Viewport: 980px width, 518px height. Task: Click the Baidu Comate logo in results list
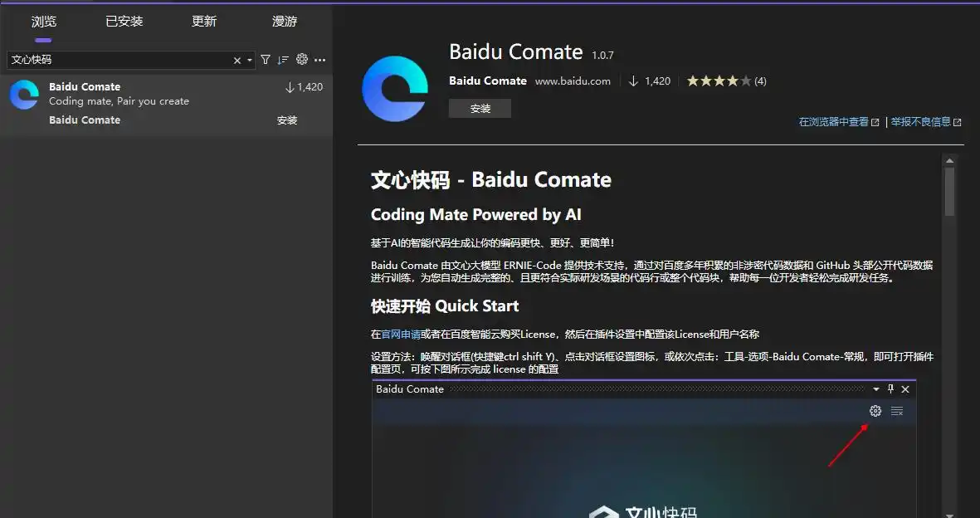[x=24, y=95]
